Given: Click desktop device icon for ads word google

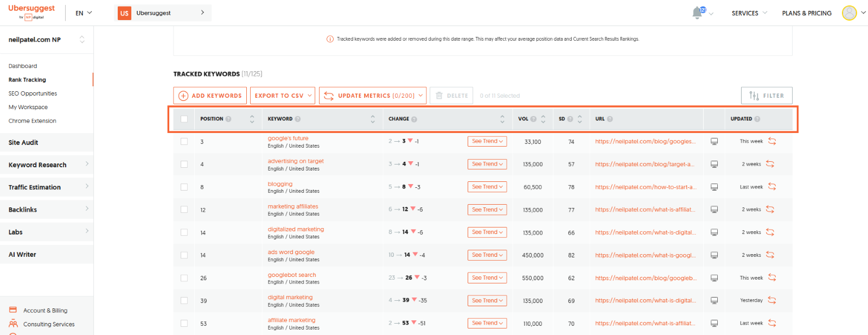Looking at the screenshot, I should coord(714,255).
